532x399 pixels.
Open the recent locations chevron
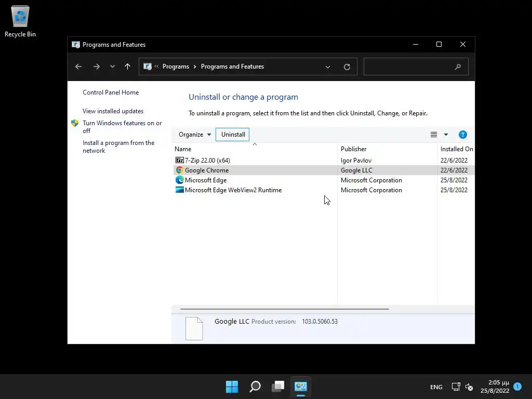(x=112, y=66)
